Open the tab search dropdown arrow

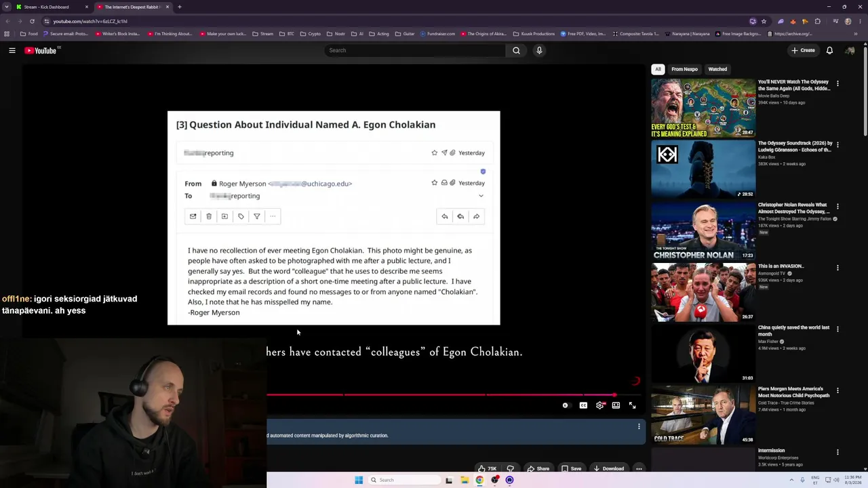point(6,7)
